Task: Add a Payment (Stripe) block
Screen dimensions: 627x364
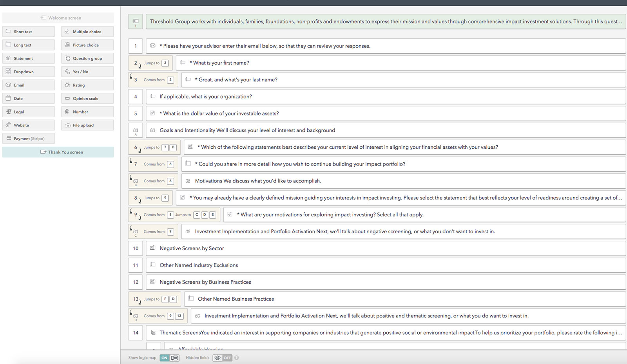Action: [x=29, y=138]
